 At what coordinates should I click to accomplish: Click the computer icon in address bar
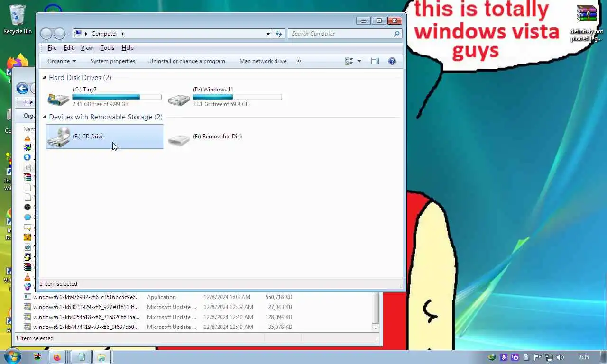click(x=78, y=34)
